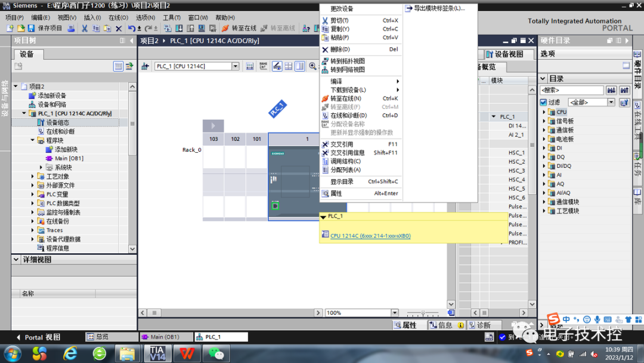Image resolution: width=644 pixels, height=363 pixels.
Task: Open the 项目(P) menu
Action: point(14,18)
